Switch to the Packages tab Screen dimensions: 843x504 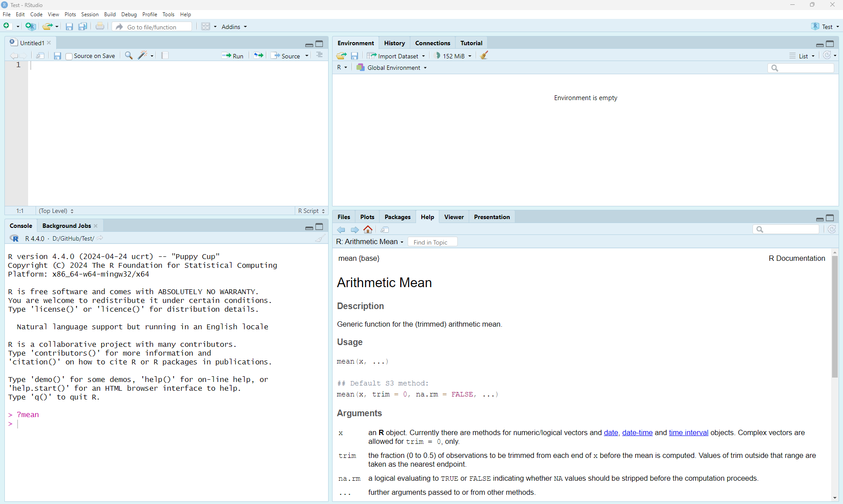point(398,217)
